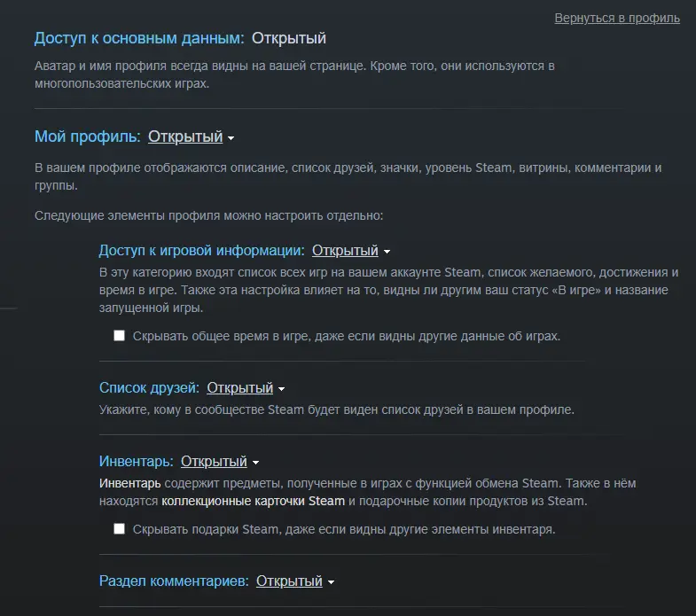Click the text 'Скрывать подарки Steam, даже если'
The width and height of the screenshot is (696, 616).
(239, 529)
